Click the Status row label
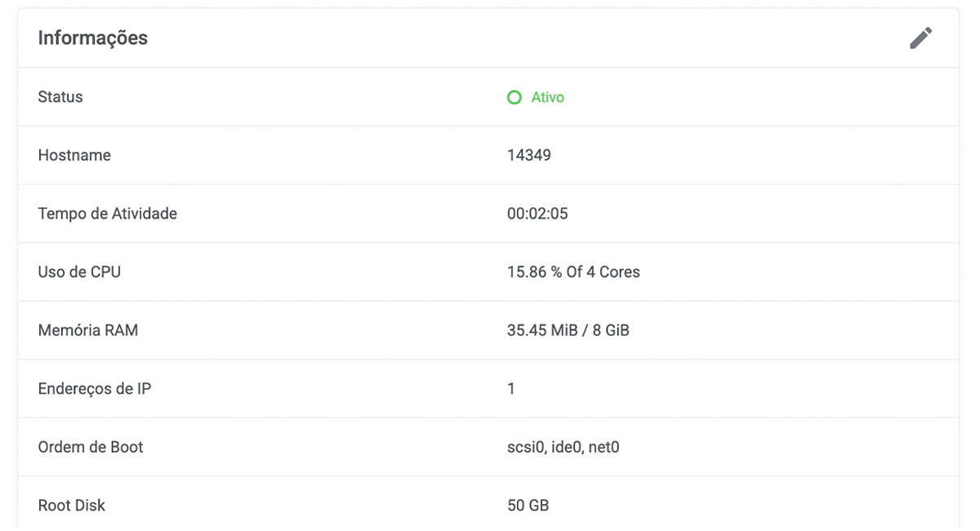 pyautogui.click(x=60, y=97)
